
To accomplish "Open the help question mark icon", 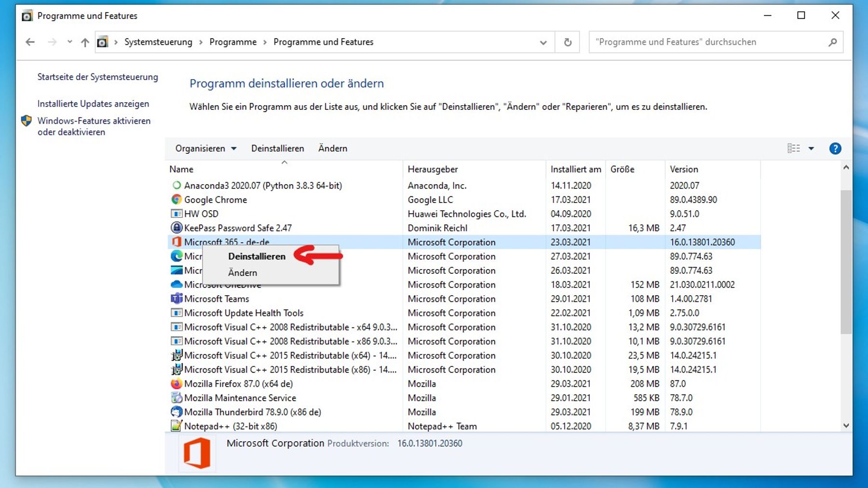I will tap(835, 149).
